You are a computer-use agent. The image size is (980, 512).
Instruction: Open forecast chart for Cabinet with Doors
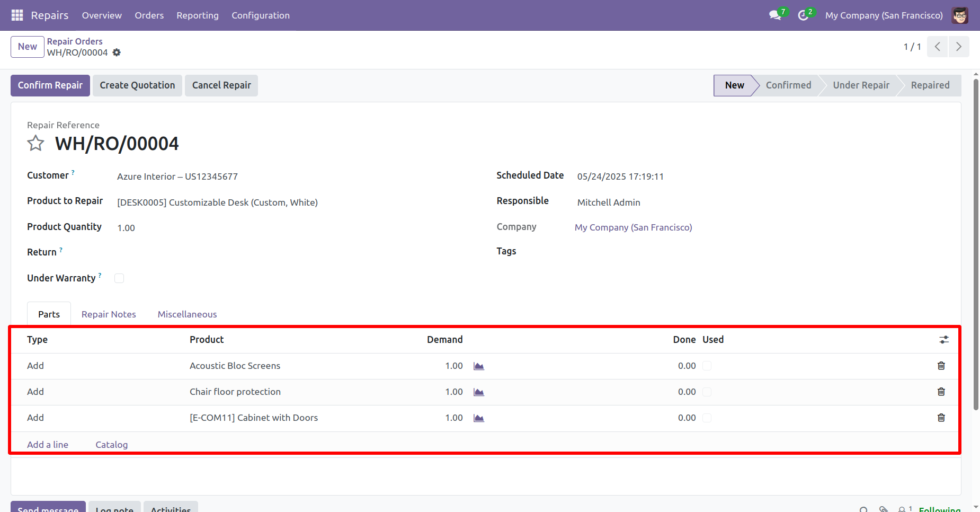479,418
